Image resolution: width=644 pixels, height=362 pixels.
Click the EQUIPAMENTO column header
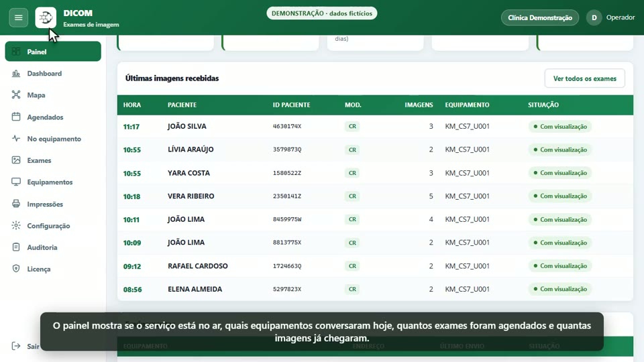click(x=467, y=105)
